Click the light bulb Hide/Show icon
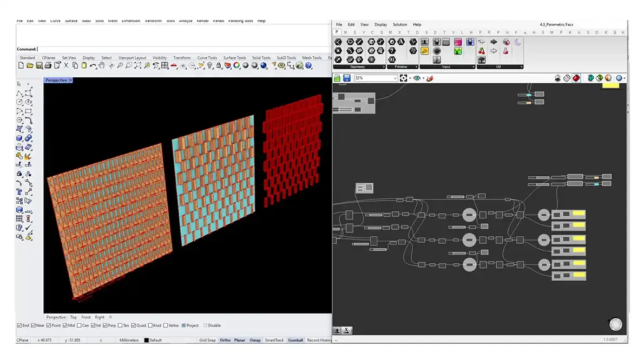644x360 pixels. [x=210, y=65]
